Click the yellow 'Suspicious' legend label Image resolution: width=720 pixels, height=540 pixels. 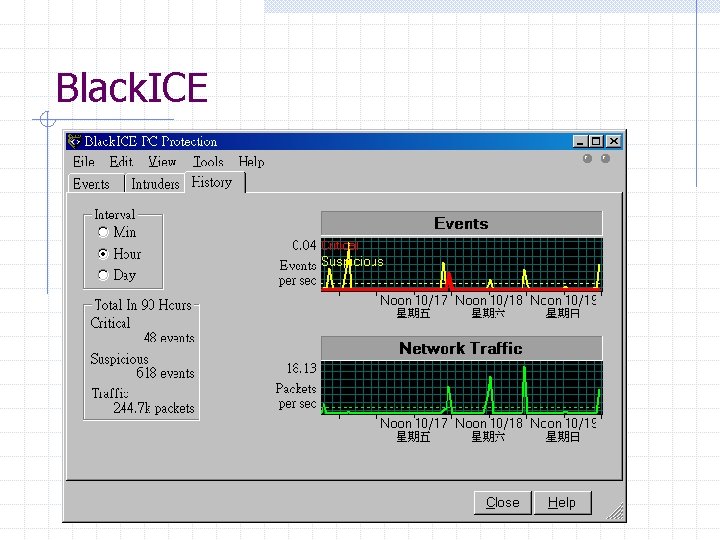(x=352, y=261)
